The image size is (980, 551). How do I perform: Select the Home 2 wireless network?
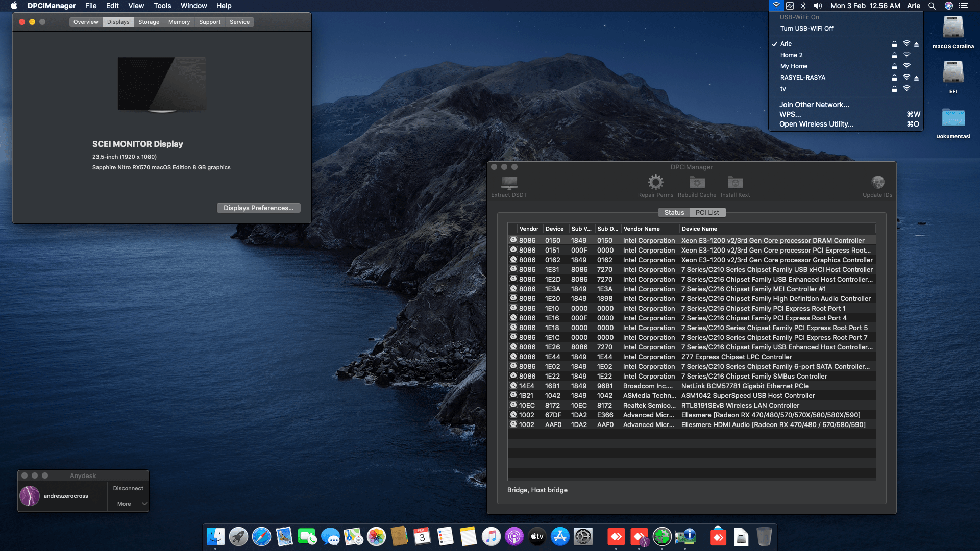[791, 55]
